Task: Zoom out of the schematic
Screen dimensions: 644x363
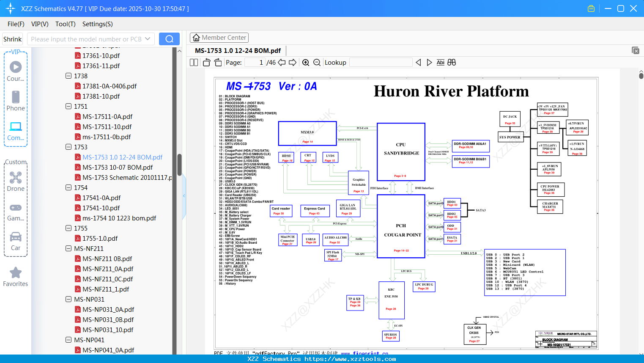Action: (317, 63)
